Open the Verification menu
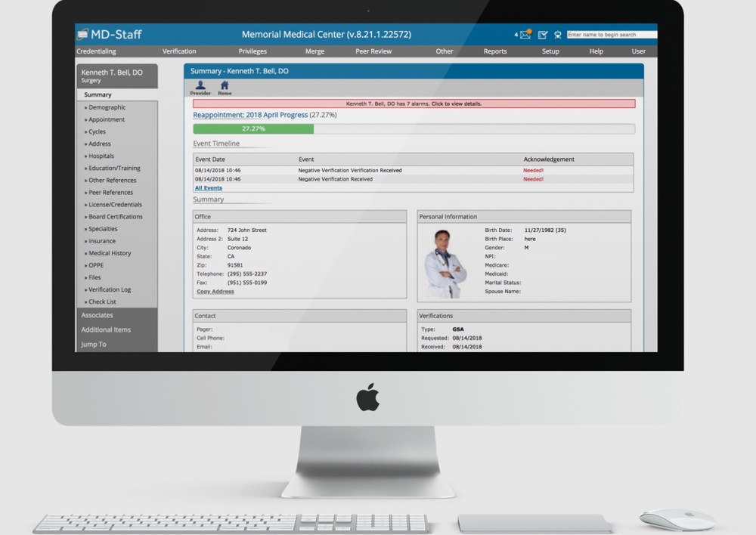This screenshot has height=535, width=756. (x=179, y=51)
